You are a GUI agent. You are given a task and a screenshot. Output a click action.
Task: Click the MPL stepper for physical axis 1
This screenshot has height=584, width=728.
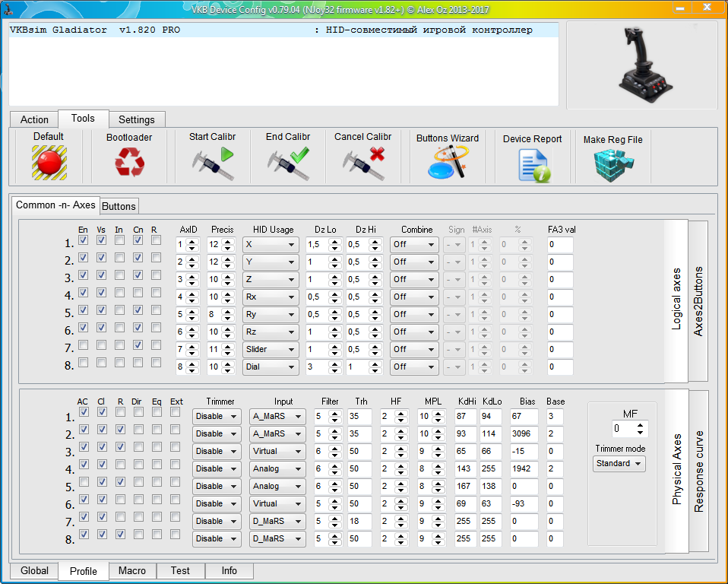tap(438, 416)
